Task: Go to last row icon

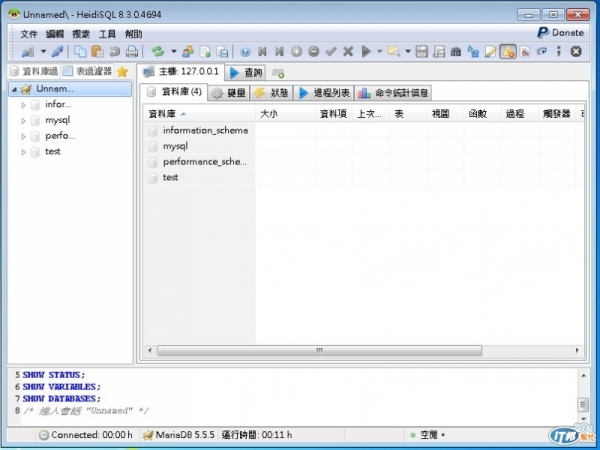Action: (280, 51)
